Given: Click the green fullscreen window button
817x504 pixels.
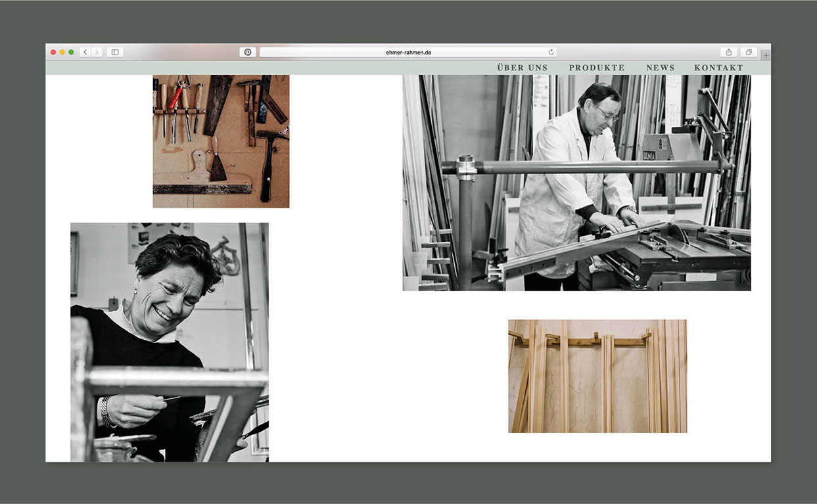Looking at the screenshot, I should [x=71, y=52].
